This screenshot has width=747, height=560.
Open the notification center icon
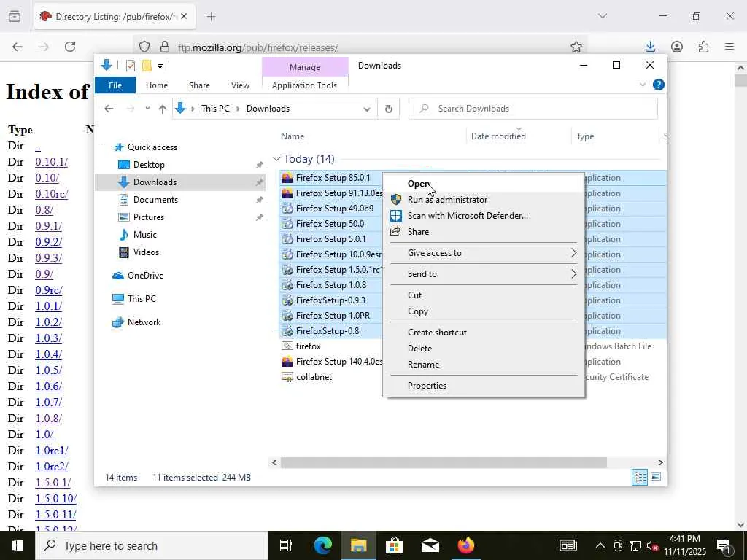click(x=724, y=545)
